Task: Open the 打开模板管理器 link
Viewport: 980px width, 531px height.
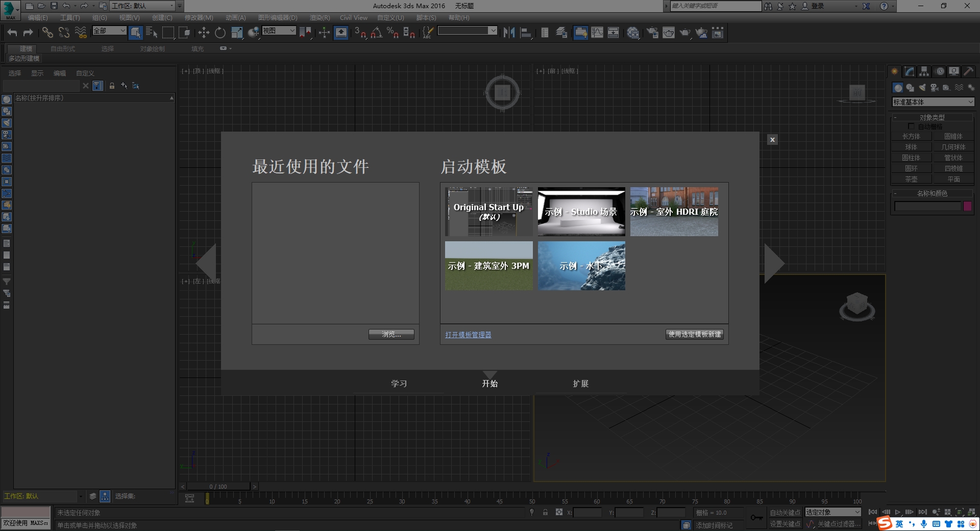Action: [468, 335]
